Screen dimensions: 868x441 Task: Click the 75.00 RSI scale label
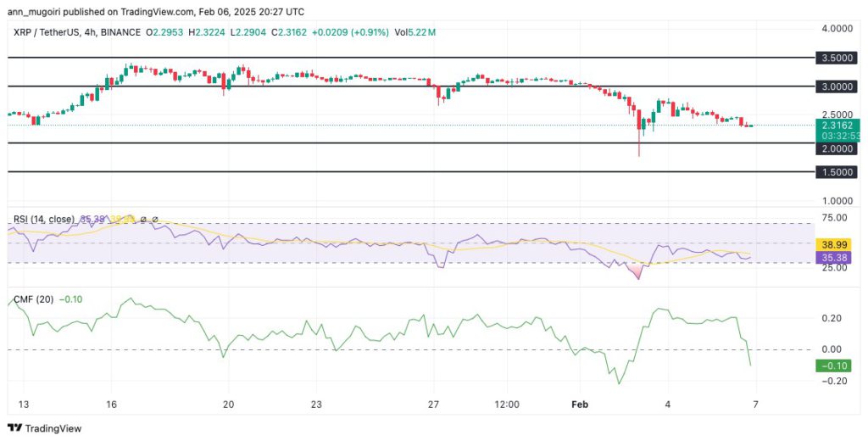(x=834, y=218)
